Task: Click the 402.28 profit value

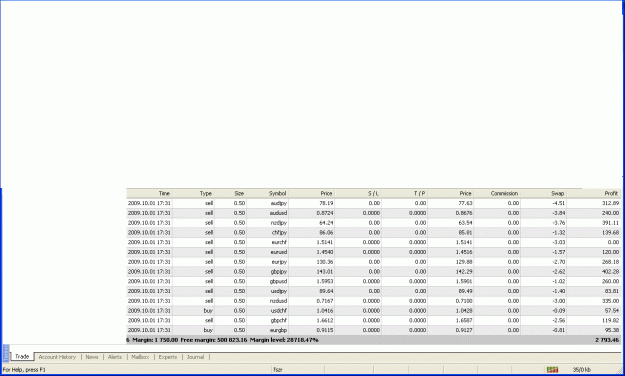Action: pos(611,272)
